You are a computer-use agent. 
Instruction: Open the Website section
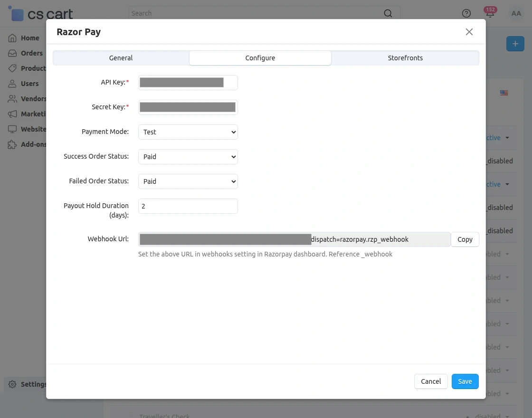pos(13,129)
